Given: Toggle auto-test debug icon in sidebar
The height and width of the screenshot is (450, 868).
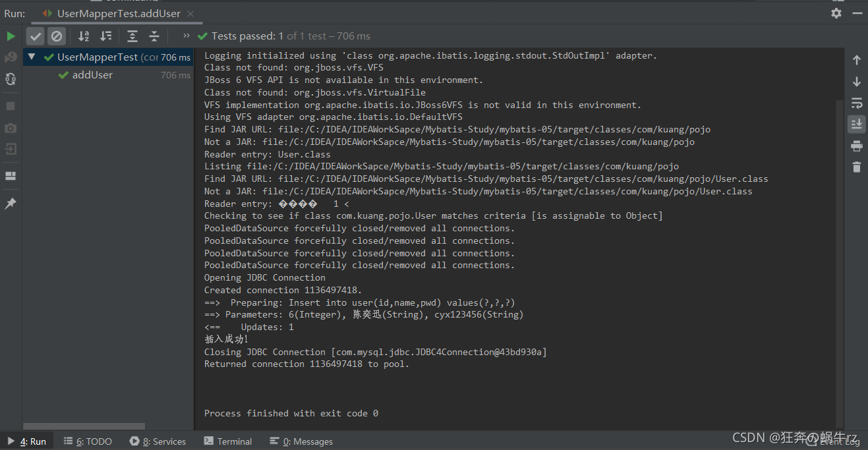Looking at the screenshot, I should tap(11, 79).
